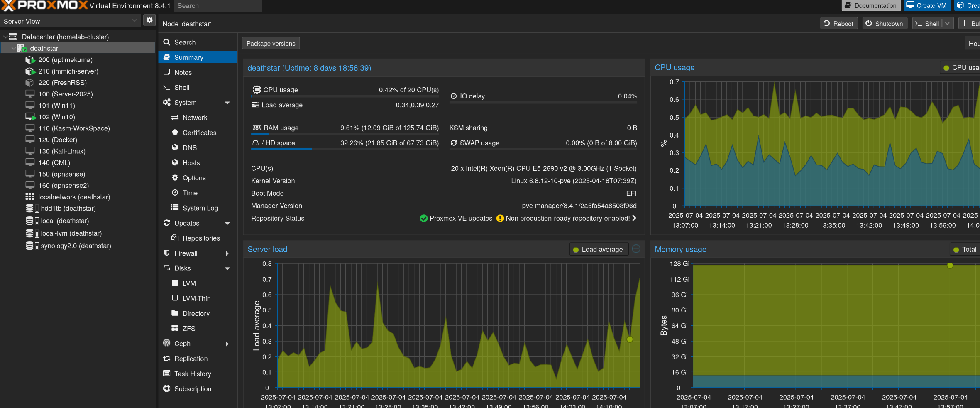The image size is (980, 408).
Task: Focus the top Search input field
Action: click(218, 5)
